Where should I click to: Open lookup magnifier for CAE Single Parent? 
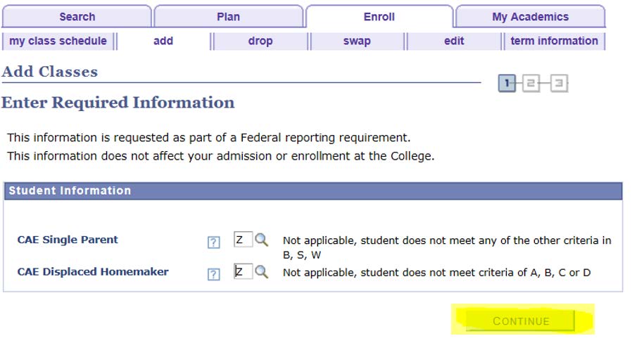(262, 240)
